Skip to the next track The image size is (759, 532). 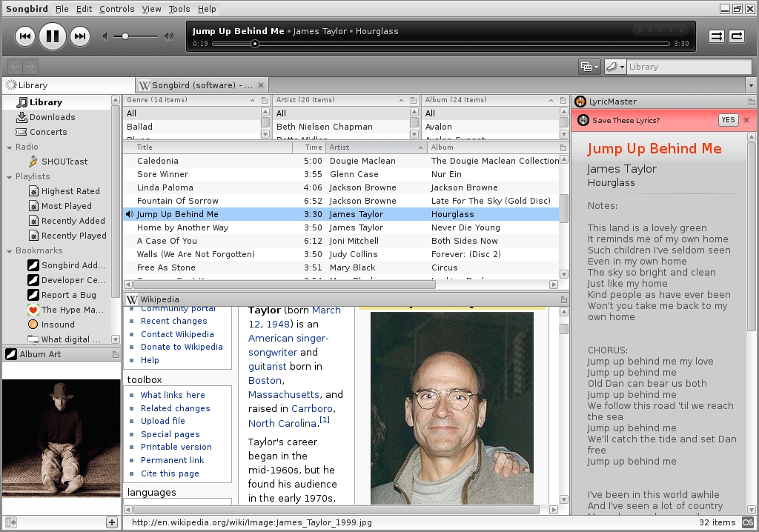(80, 36)
